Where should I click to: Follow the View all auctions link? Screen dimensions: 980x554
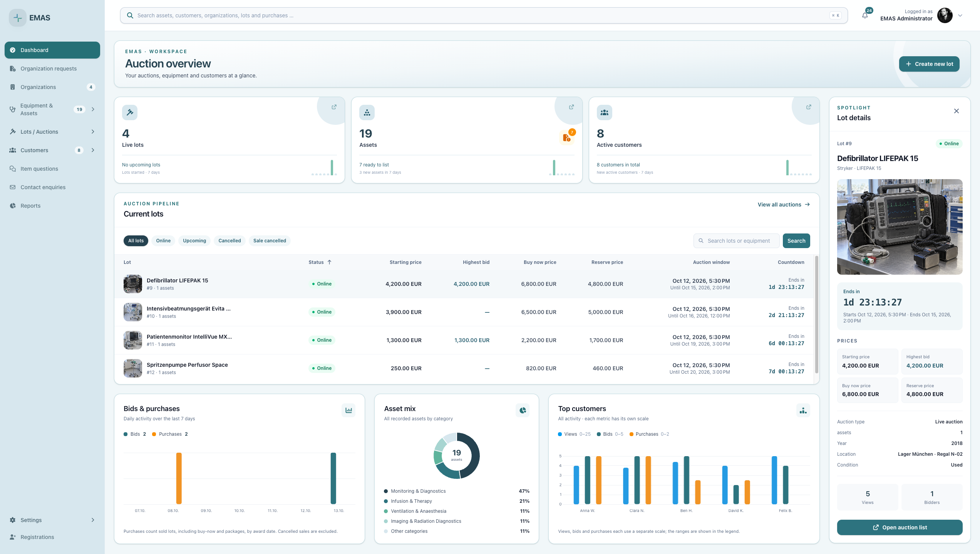[784, 205]
